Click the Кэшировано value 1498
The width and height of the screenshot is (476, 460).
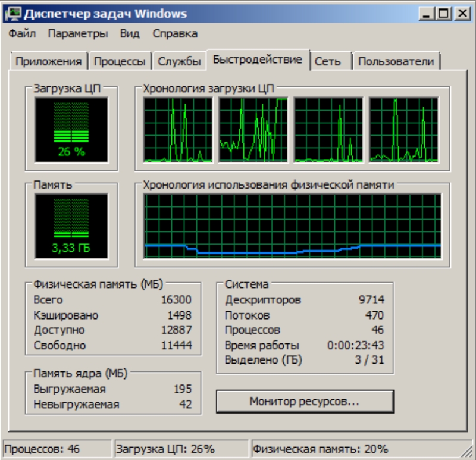180,315
